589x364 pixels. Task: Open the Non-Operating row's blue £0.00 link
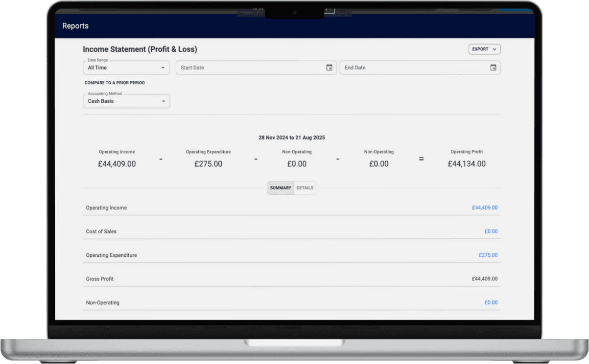coord(491,303)
